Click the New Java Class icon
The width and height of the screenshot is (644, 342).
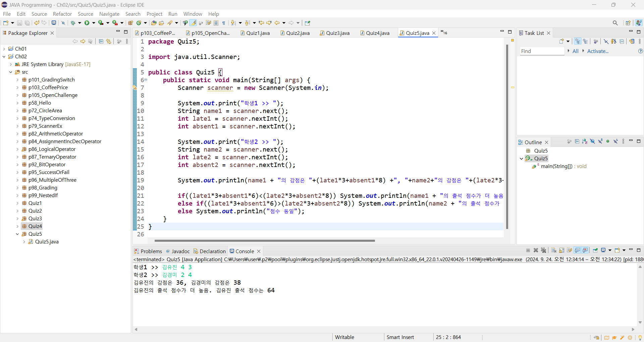coord(139,23)
